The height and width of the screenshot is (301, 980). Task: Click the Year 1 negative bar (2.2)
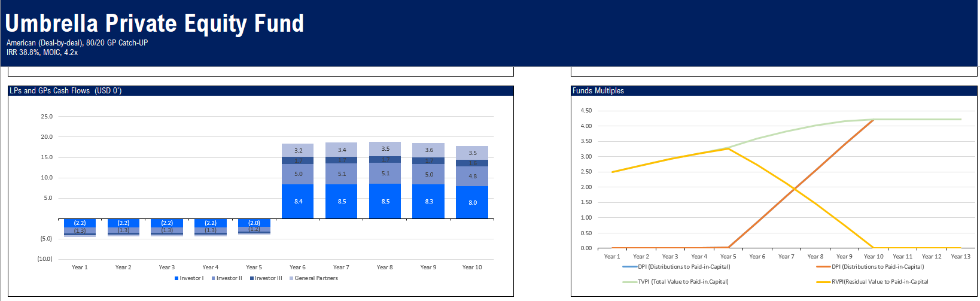tap(80, 223)
